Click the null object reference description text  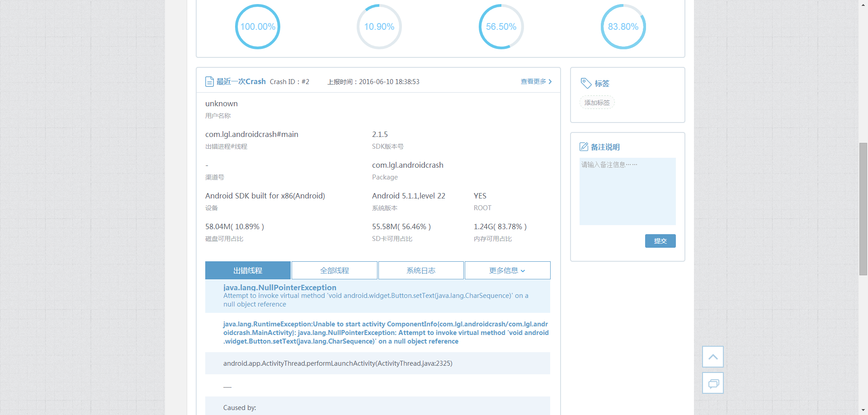[x=376, y=300]
